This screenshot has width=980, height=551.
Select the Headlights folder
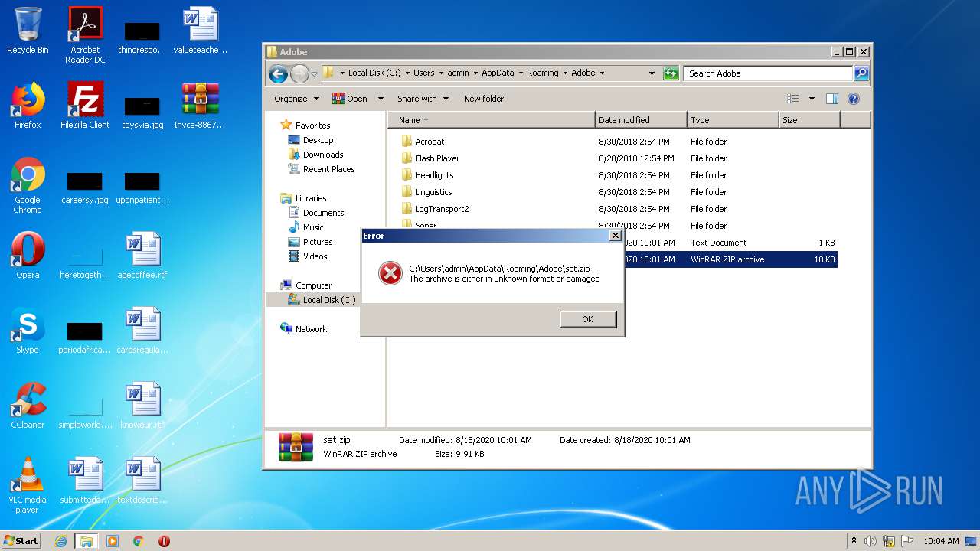tap(433, 175)
